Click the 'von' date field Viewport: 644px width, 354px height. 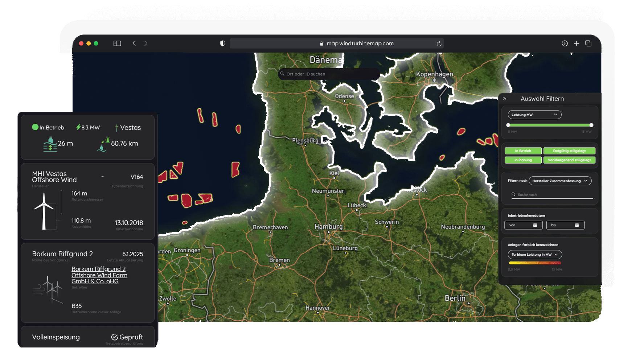coord(523,225)
